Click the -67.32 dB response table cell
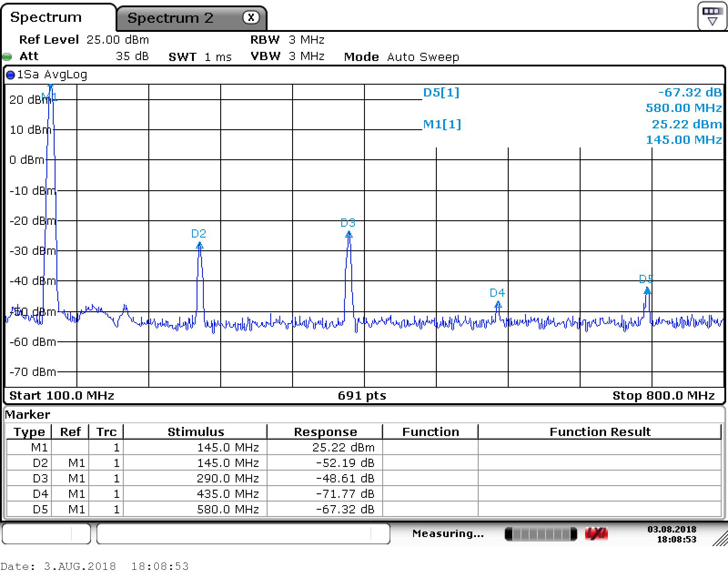This screenshot has width=728, height=588. coord(325,509)
